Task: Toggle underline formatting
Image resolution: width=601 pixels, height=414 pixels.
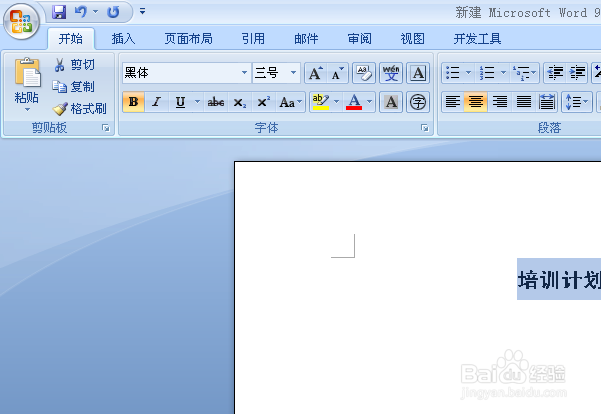Action: pos(180,102)
